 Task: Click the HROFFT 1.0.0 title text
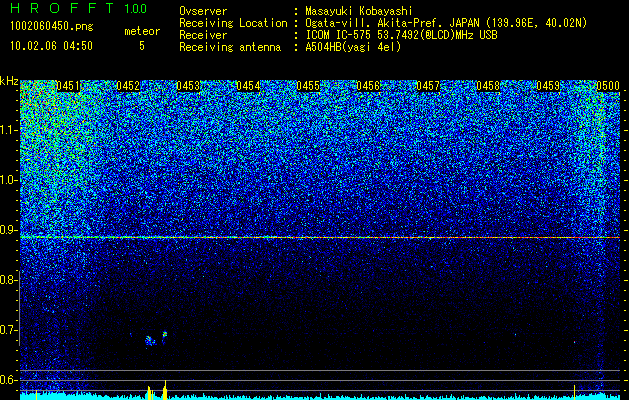78,8
